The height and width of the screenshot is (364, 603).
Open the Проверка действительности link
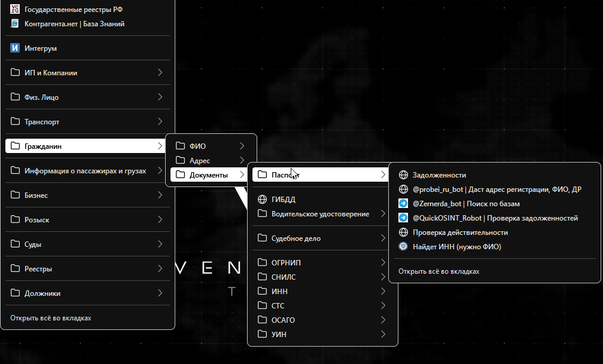[494, 232]
